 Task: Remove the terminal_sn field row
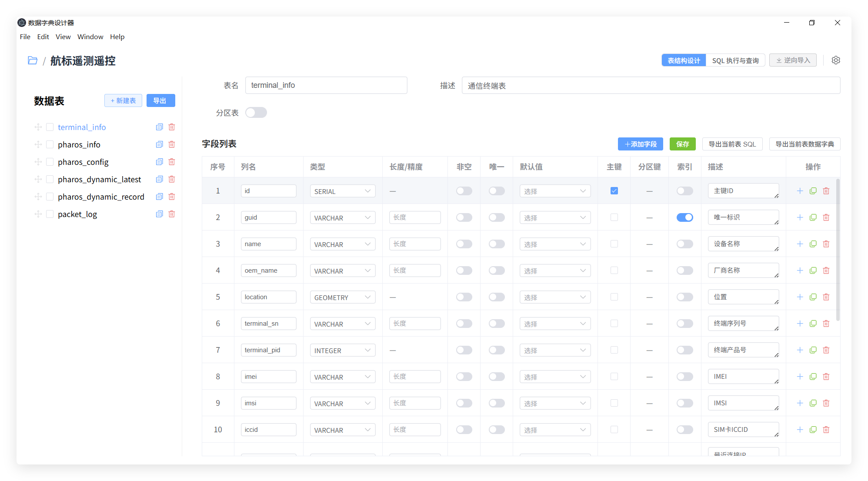pyautogui.click(x=826, y=324)
